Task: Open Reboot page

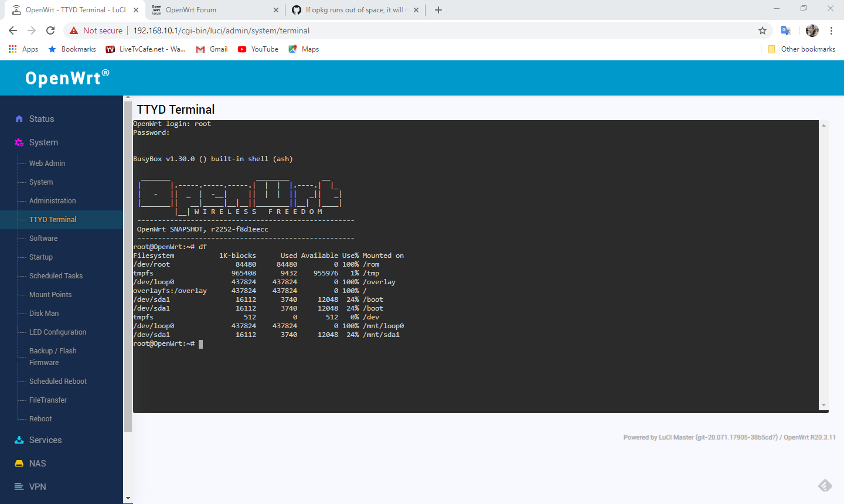Action: click(x=40, y=419)
